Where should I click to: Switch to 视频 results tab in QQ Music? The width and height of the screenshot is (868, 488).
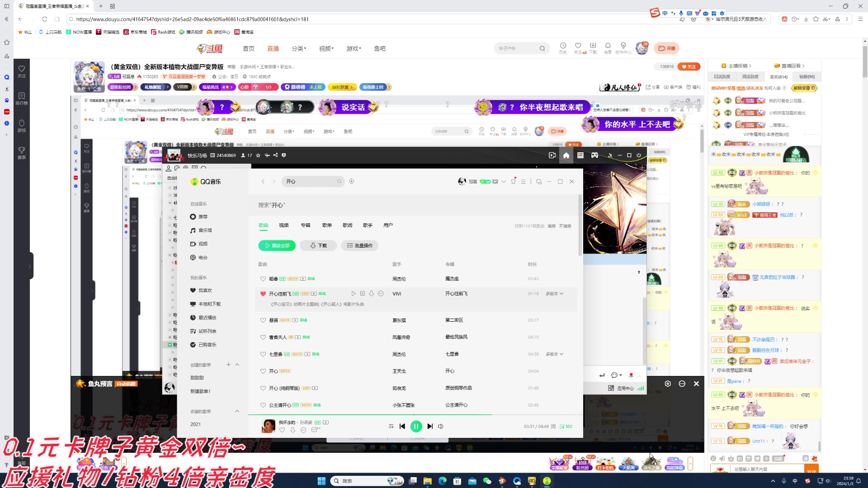283,225
